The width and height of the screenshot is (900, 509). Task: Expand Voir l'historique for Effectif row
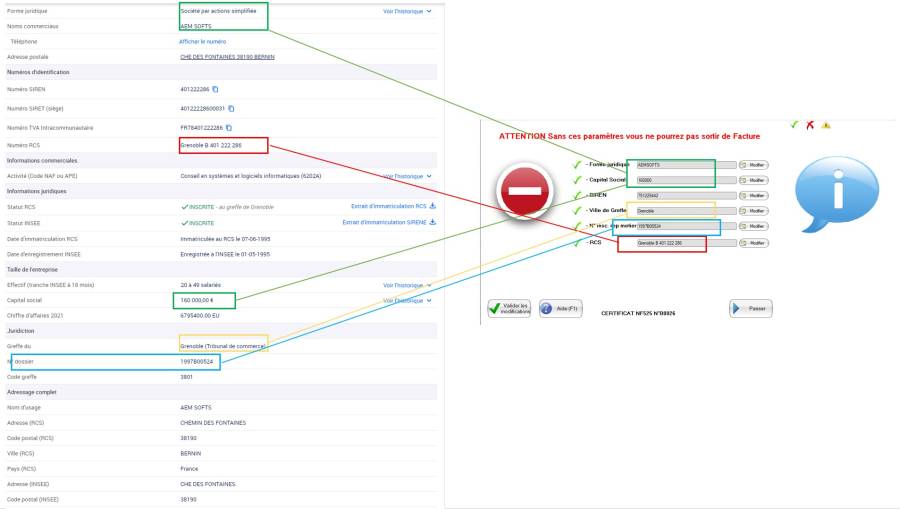[407, 285]
